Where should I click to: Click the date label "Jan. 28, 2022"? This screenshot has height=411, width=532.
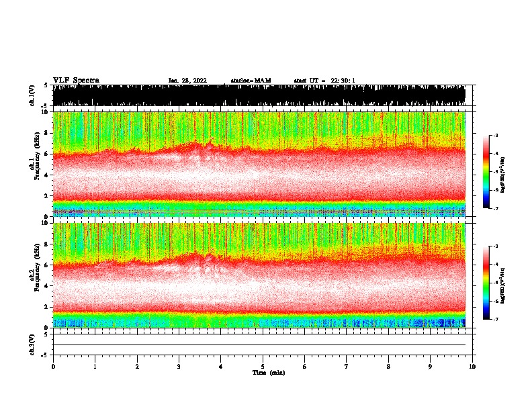click(x=187, y=81)
